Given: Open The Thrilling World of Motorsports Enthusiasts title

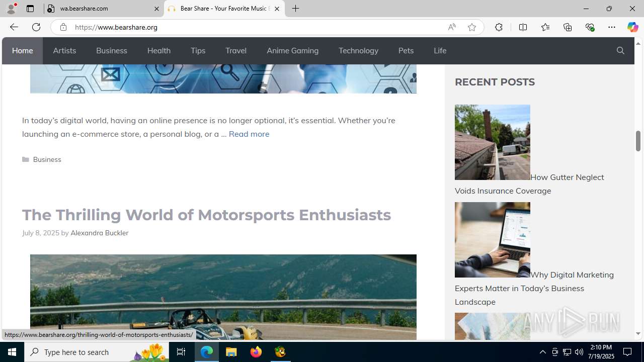Looking at the screenshot, I should [206, 215].
